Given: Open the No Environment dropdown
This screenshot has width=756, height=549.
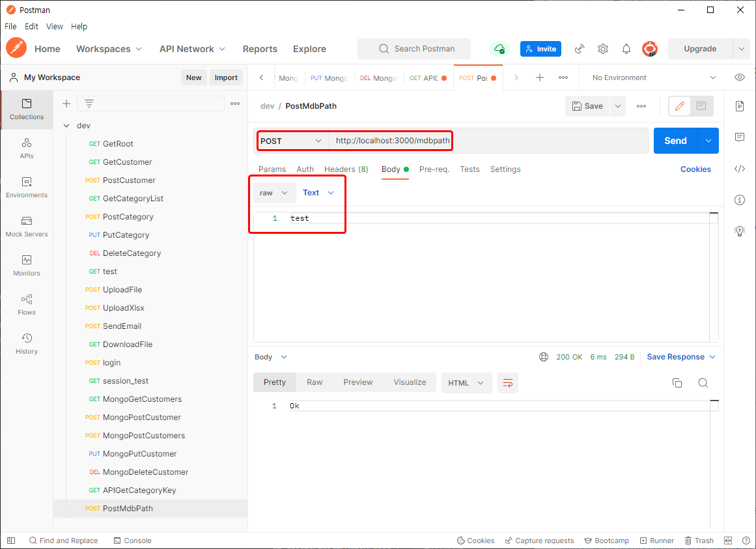Looking at the screenshot, I should (x=654, y=77).
